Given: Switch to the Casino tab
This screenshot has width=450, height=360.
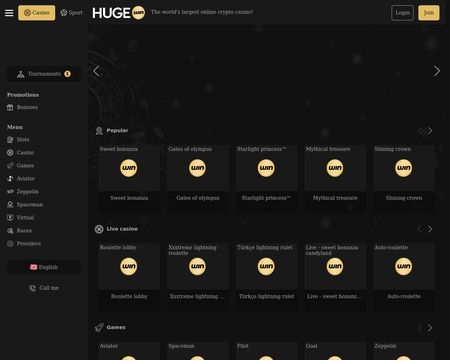Looking at the screenshot, I should tap(37, 13).
